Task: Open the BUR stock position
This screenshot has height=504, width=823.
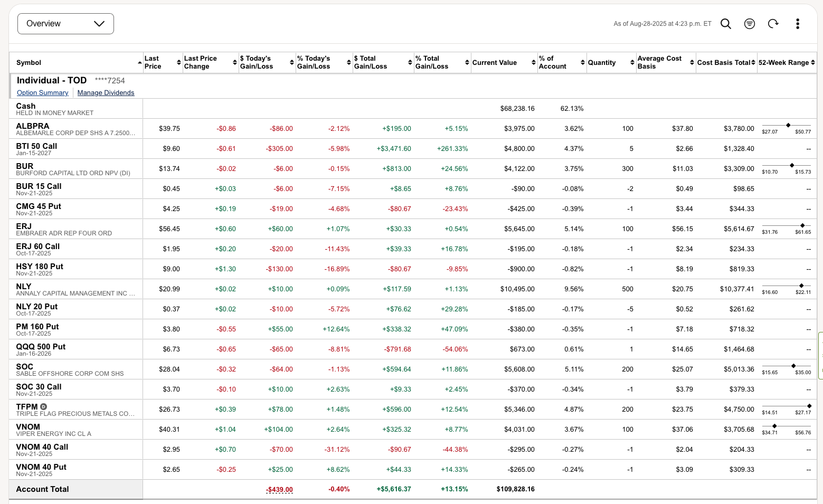Action: 25,166
